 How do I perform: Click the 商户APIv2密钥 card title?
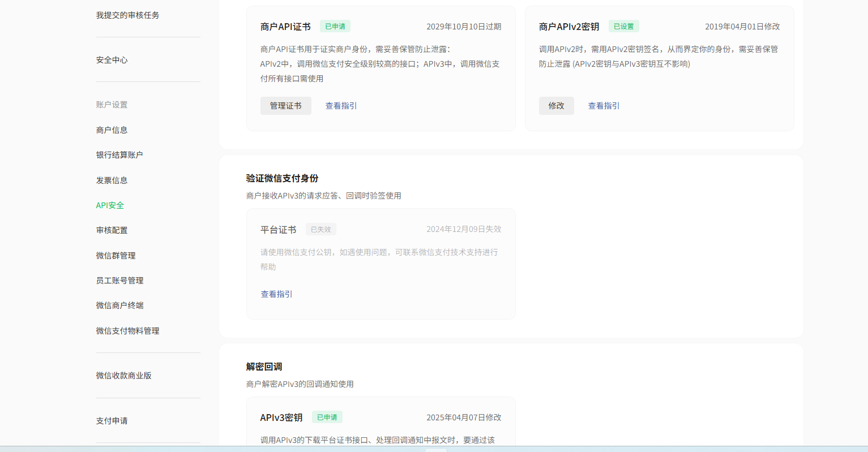pyautogui.click(x=569, y=27)
